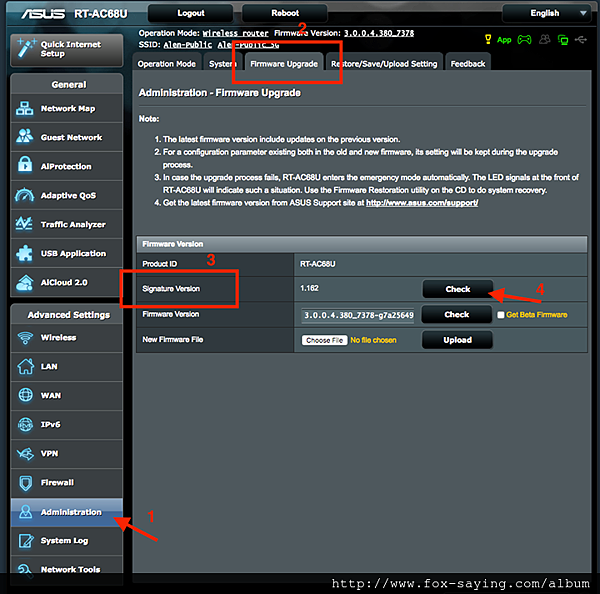The width and height of the screenshot is (600, 594).
Task: Open the Firewall menu item
Action: [x=67, y=483]
